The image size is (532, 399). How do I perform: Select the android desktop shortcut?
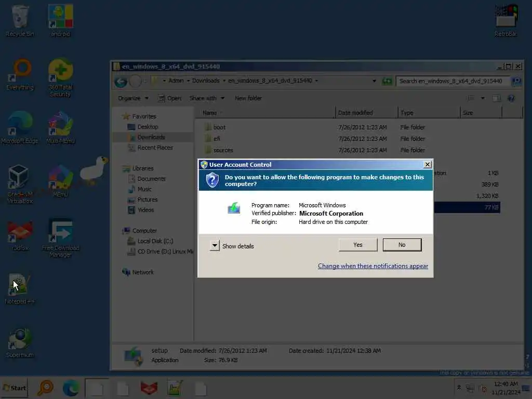(x=60, y=20)
